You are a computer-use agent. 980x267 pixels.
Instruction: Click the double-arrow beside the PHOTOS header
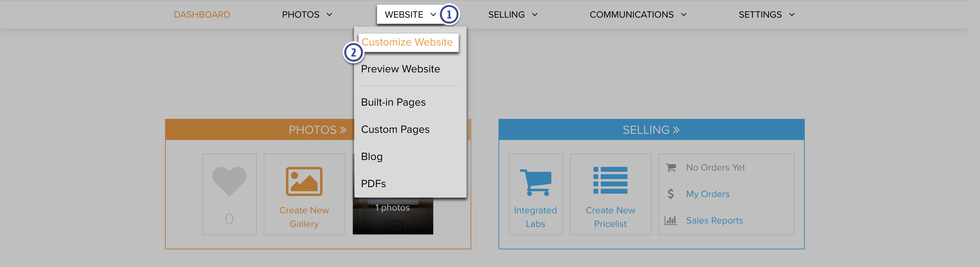pos(343,130)
